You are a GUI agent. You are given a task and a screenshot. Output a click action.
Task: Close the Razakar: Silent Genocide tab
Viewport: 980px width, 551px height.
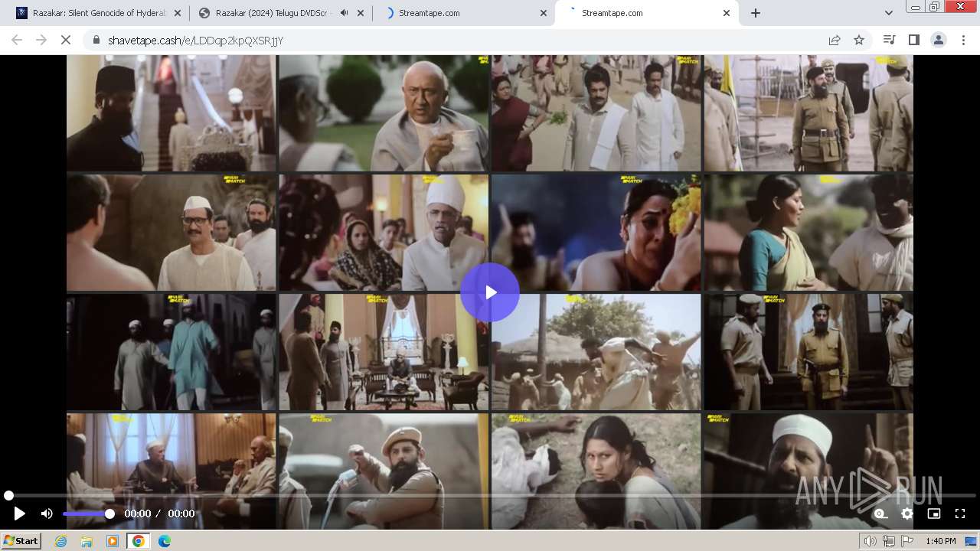(178, 13)
